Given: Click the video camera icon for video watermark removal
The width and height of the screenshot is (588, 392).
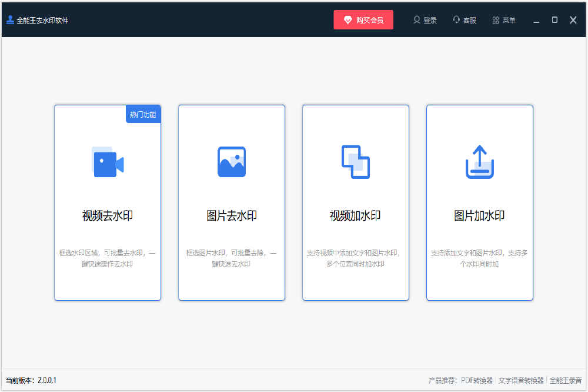Looking at the screenshot, I should coord(108,162).
